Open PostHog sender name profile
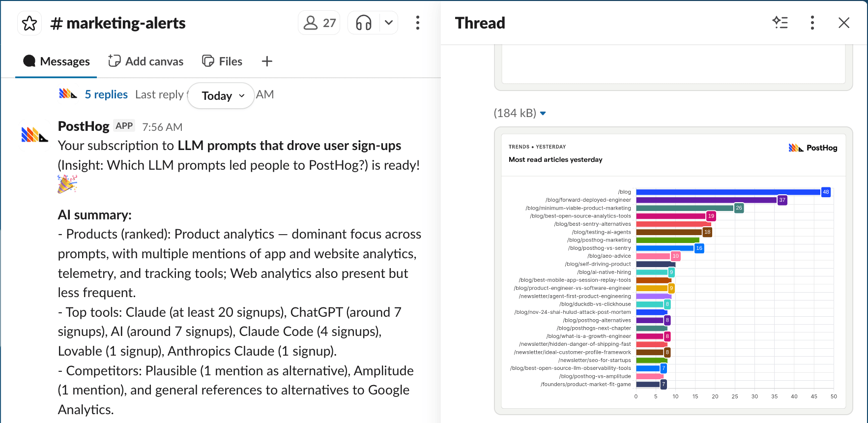 click(84, 126)
